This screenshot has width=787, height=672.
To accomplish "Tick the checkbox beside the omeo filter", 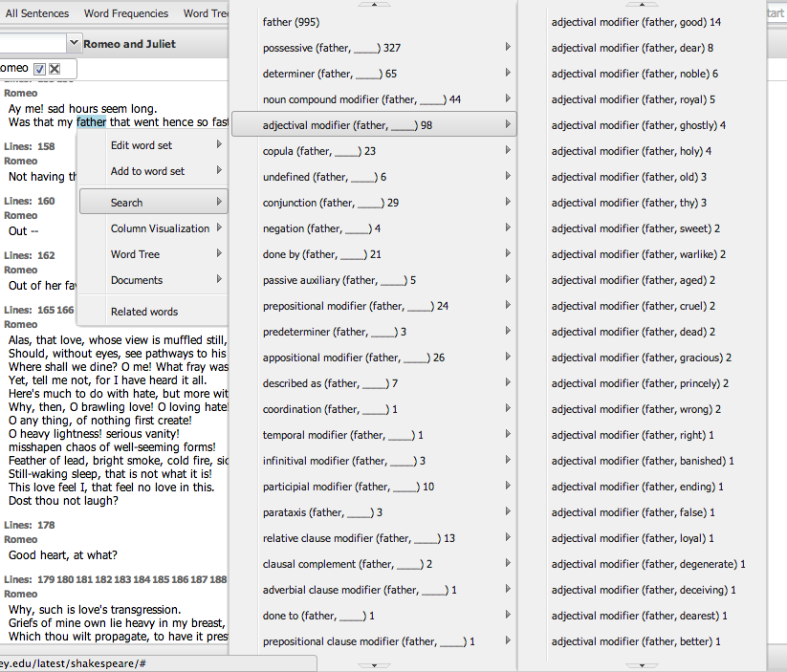I will point(39,69).
